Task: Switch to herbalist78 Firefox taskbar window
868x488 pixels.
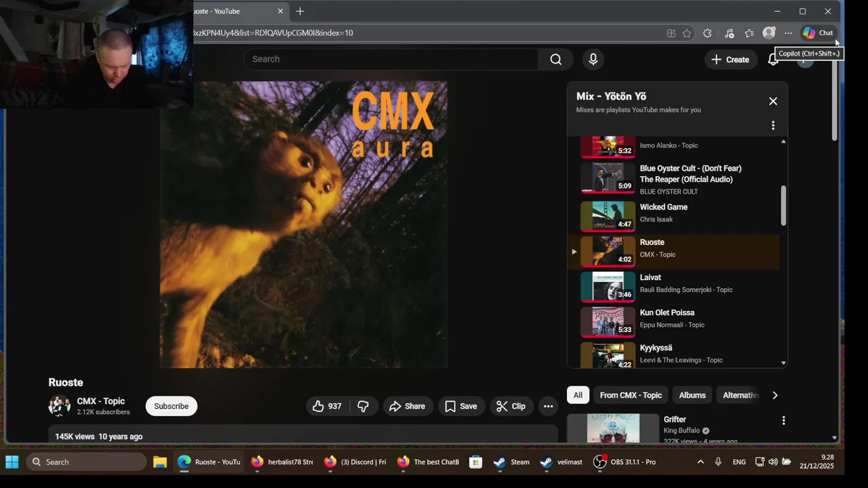Action: [x=281, y=462]
